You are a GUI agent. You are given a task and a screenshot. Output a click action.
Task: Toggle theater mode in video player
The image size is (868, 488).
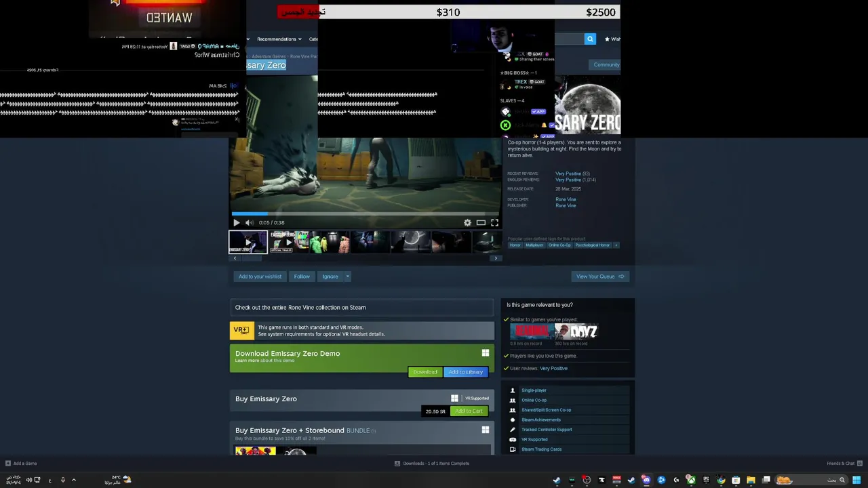[x=481, y=222]
